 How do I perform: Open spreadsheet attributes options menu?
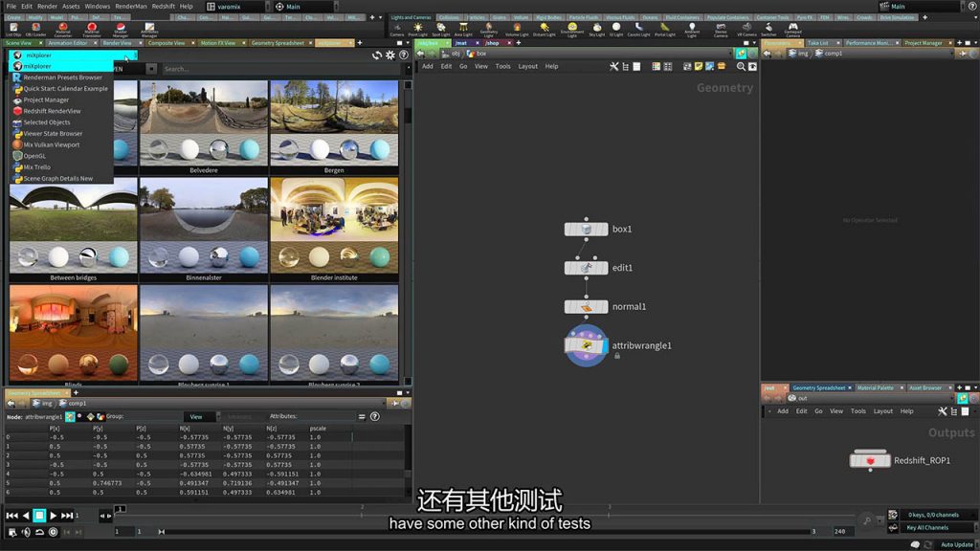pyautogui.click(x=361, y=417)
